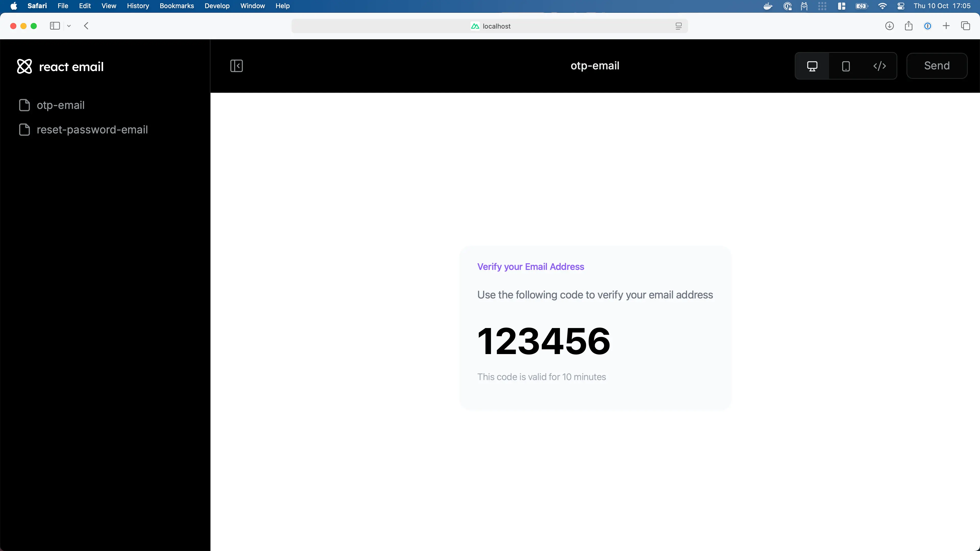Open a new Safari tab
This screenshot has height=551, width=980.
947,26
